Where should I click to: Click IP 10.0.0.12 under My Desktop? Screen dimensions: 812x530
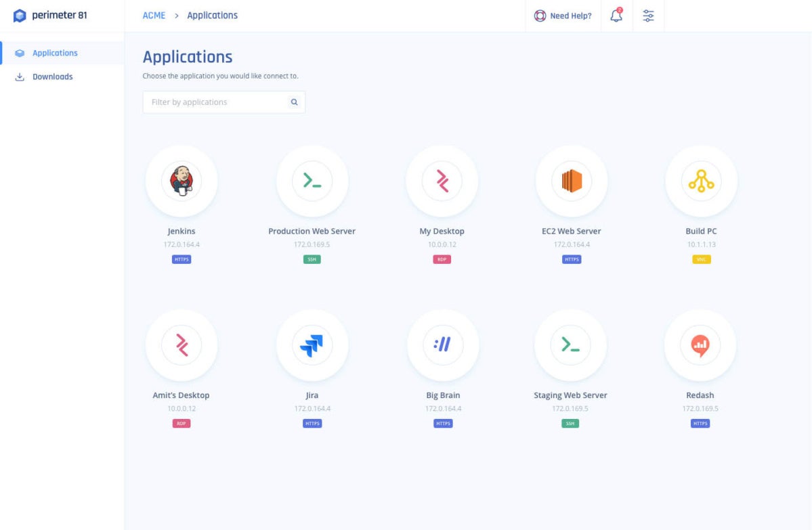coord(442,244)
